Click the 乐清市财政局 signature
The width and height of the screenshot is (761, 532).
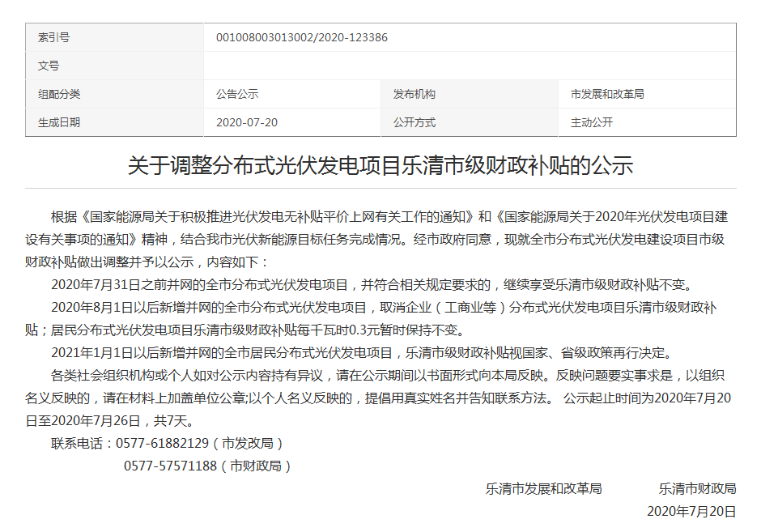697,489
